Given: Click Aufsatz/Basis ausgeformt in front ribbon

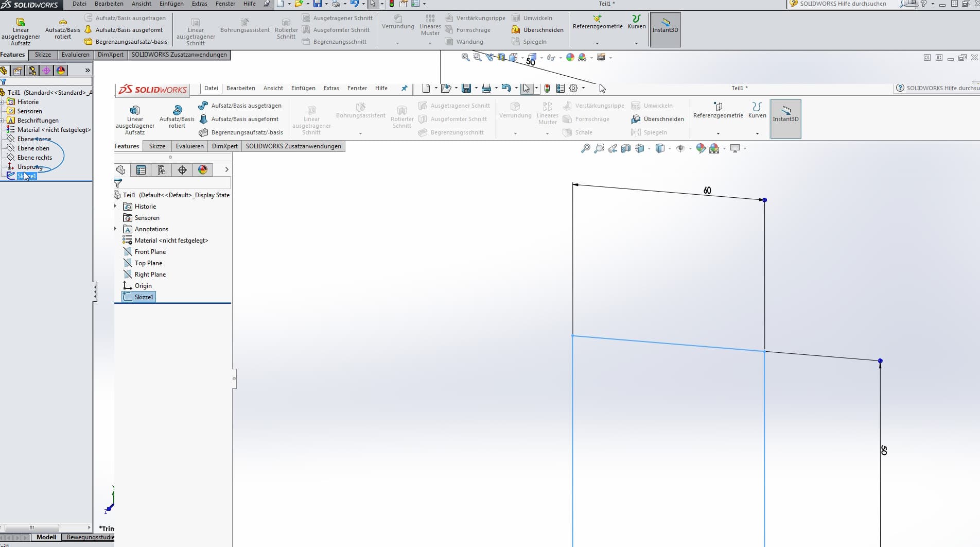Looking at the screenshot, I should tap(239, 119).
